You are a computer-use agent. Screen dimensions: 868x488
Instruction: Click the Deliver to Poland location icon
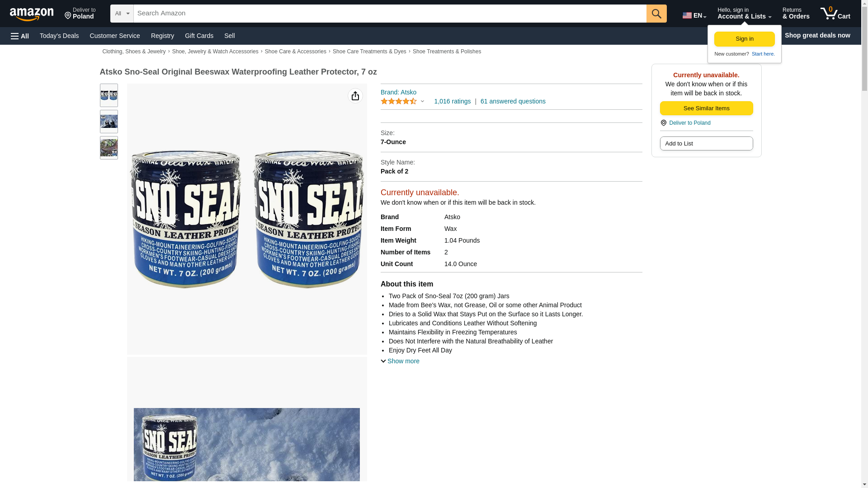(663, 123)
